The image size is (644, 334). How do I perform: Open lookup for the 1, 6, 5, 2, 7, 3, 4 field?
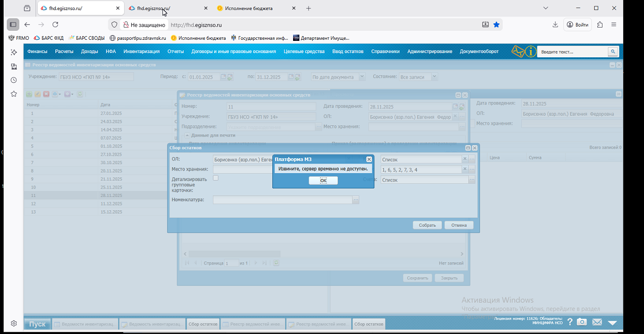pyautogui.click(x=472, y=169)
